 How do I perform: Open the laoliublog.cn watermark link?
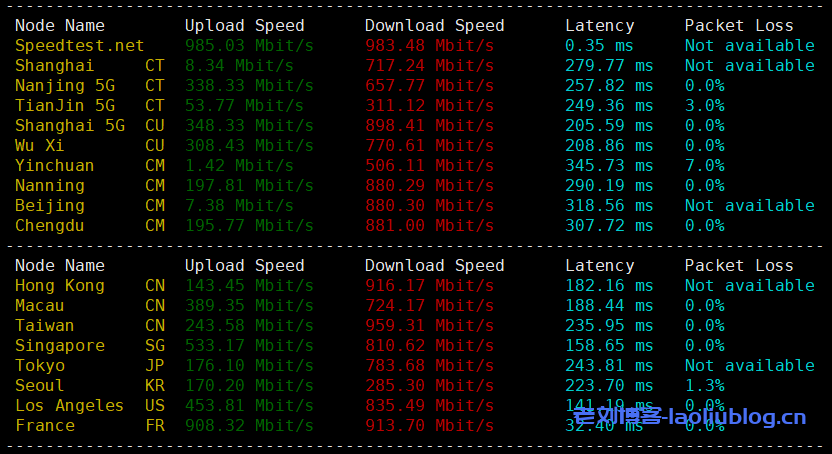[x=690, y=417]
